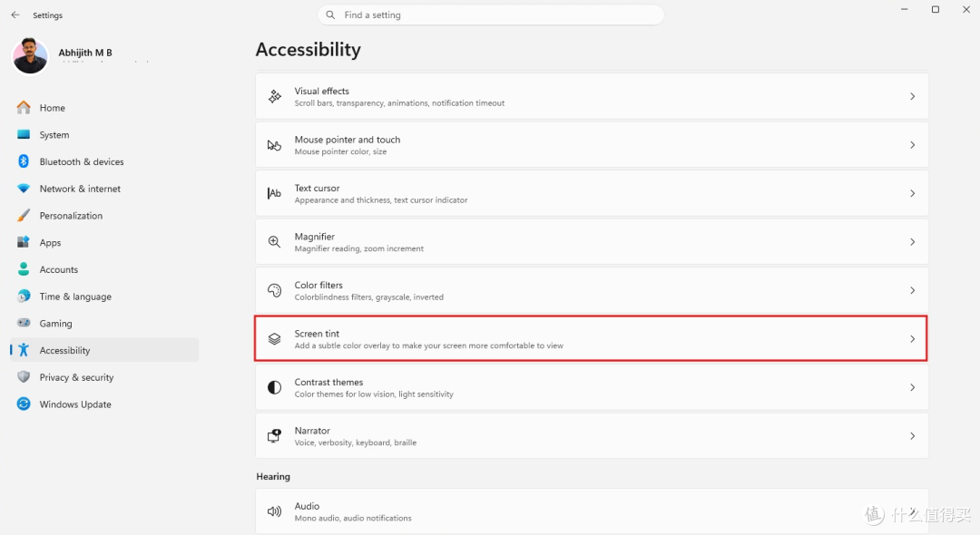Click the Abhijith M B account name
The image size is (980, 535).
(85, 53)
